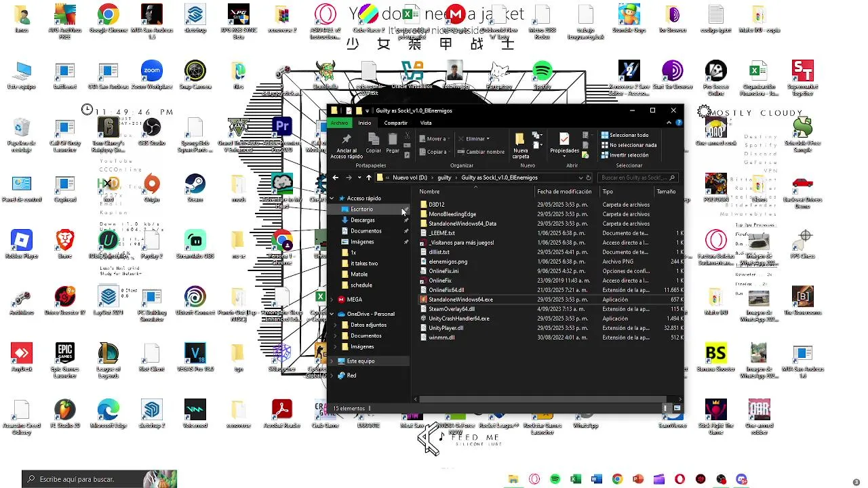Click Invertir selección

click(625, 155)
